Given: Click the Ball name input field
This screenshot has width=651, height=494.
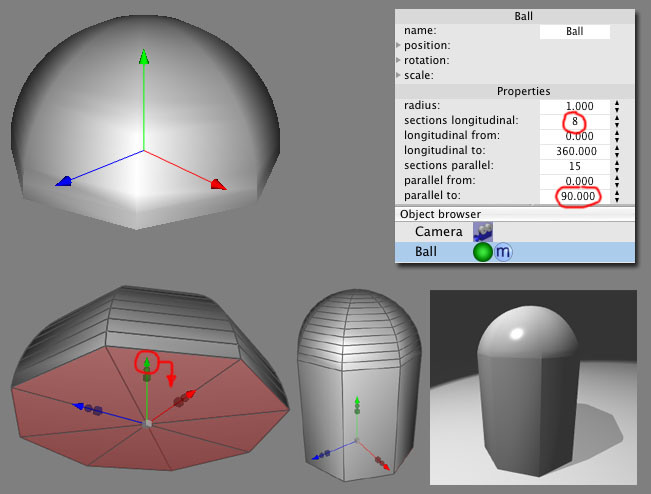Looking at the screenshot, I should tap(575, 32).
